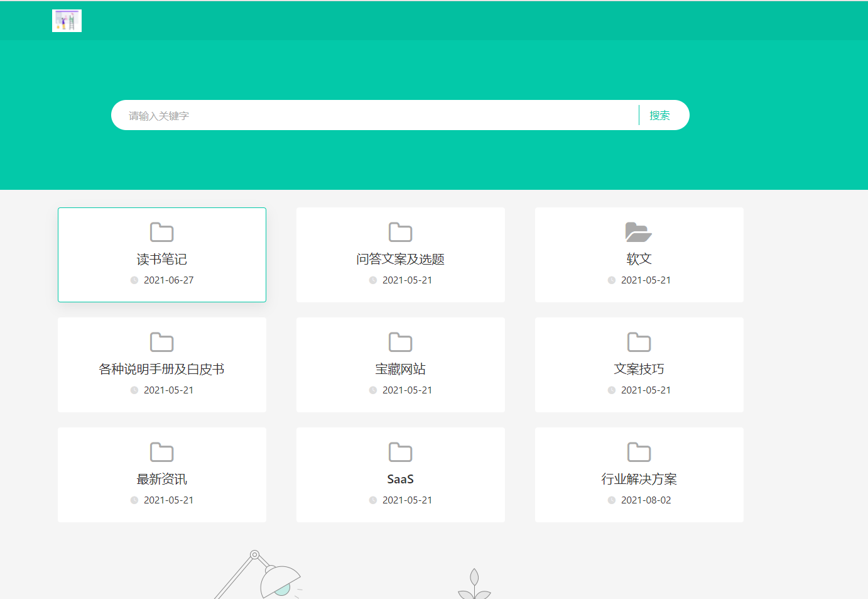Click the folder icon above 问答文案及选题
Viewport: 868px width, 599px height.
[x=400, y=232]
